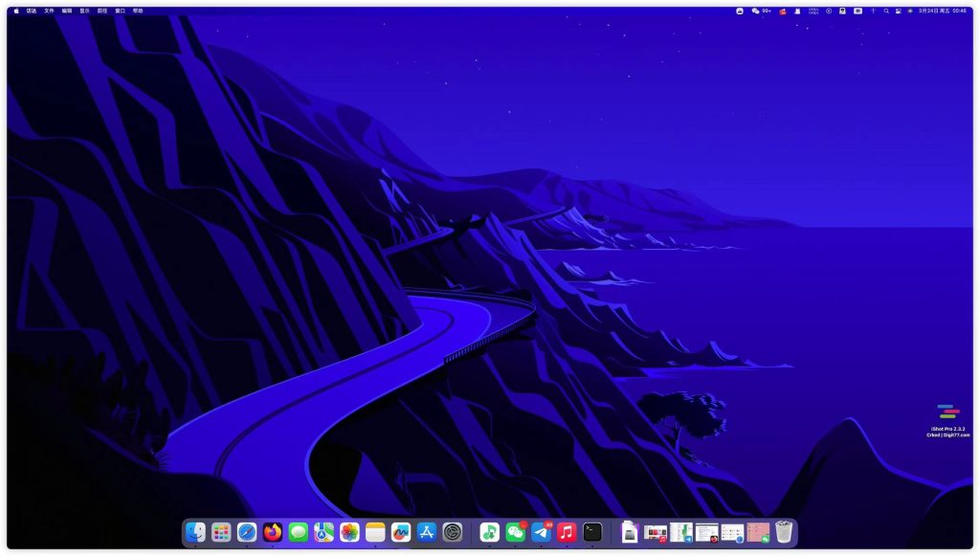The image size is (980, 556).
Task: Open the Apple menu
Action: point(16,11)
